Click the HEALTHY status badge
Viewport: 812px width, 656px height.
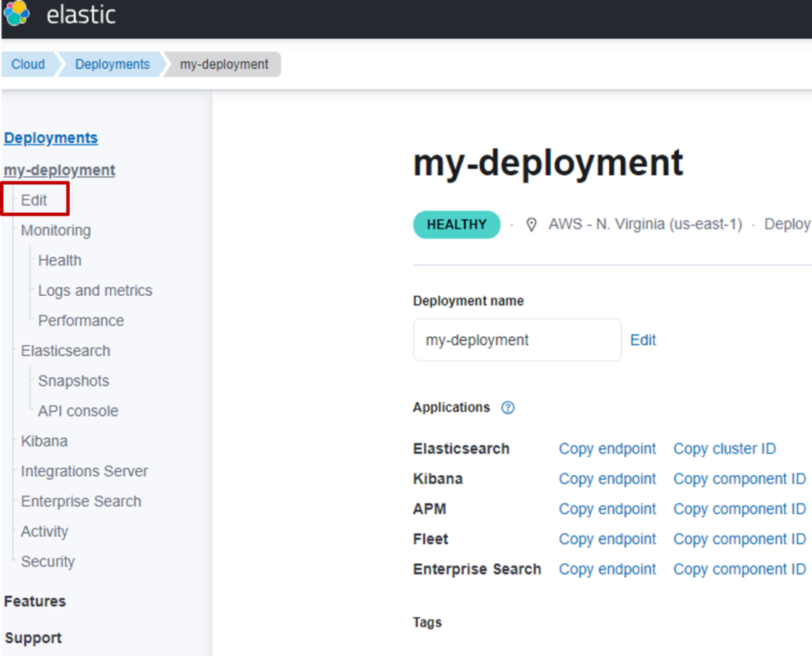[457, 224]
